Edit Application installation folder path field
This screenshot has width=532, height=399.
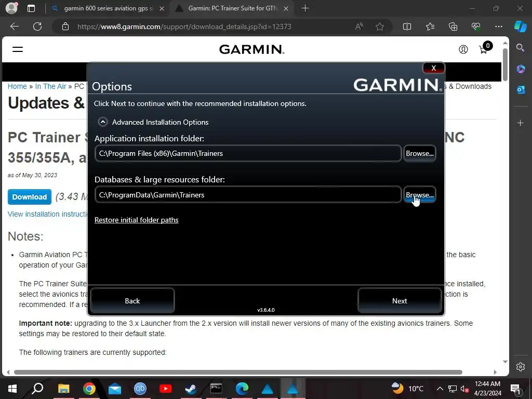click(x=248, y=153)
